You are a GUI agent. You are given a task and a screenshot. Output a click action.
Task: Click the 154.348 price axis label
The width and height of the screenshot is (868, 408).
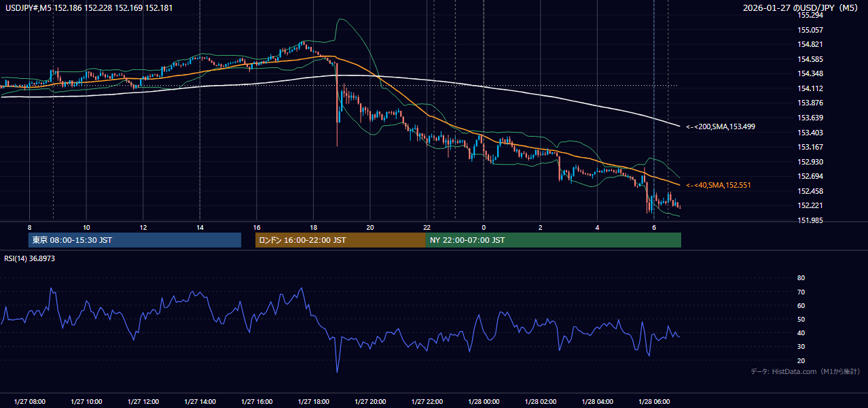point(810,73)
